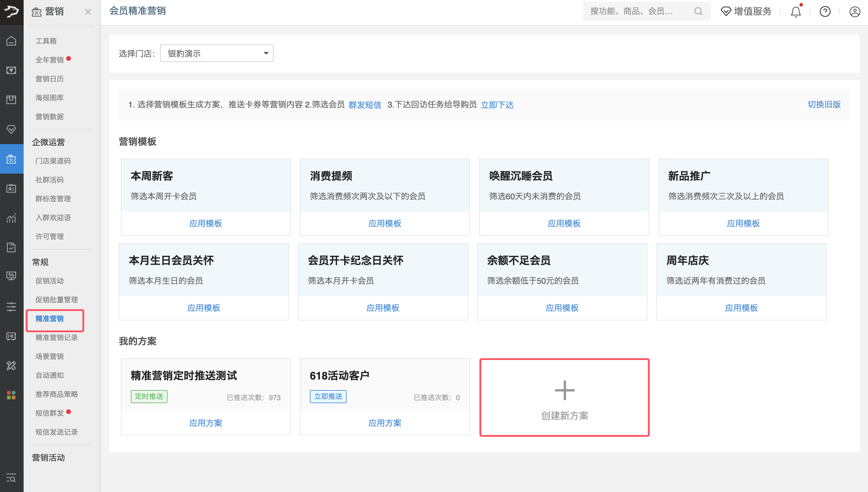The height and width of the screenshot is (492, 868).
Task: Click the 创建新方案 plus card
Action: [x=564, y=397]
